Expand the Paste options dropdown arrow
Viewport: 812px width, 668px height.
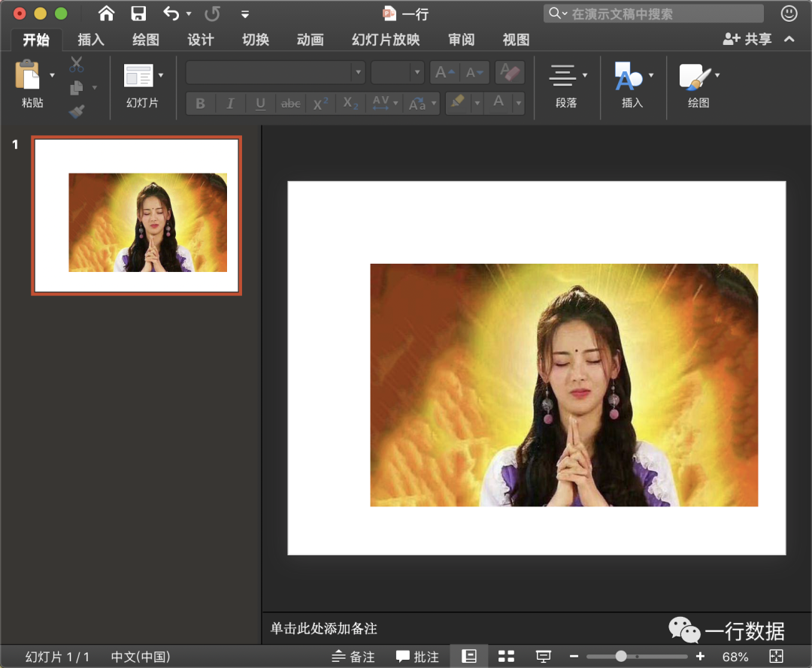pos(53,76)
